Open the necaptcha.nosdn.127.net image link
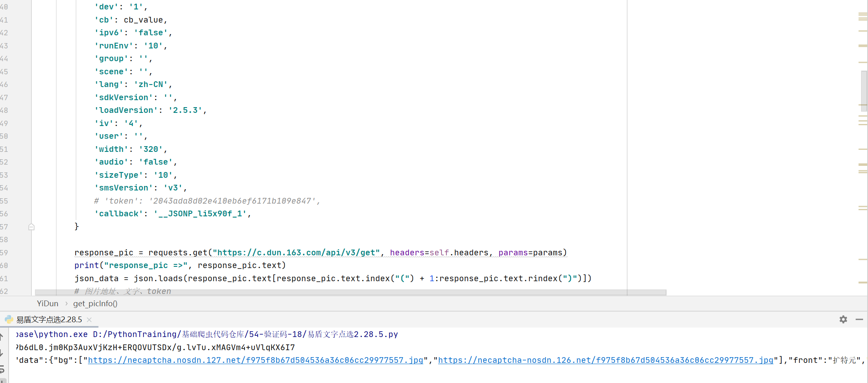 [255, 360]
